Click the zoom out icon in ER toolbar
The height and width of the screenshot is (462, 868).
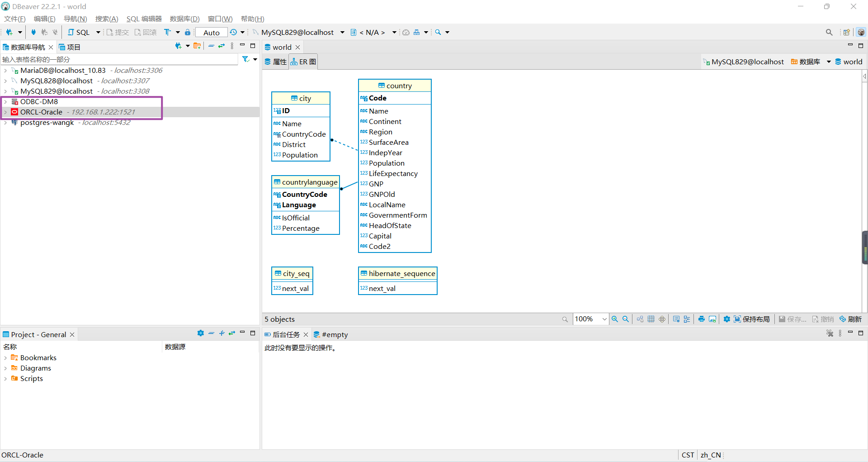[x=626, y=319]
